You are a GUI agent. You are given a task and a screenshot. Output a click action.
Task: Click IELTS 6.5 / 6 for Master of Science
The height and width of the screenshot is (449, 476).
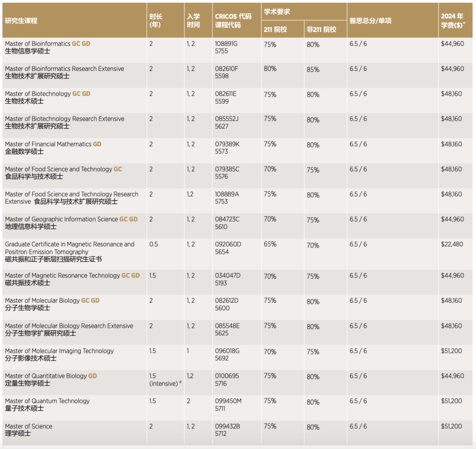click(358, 426)
